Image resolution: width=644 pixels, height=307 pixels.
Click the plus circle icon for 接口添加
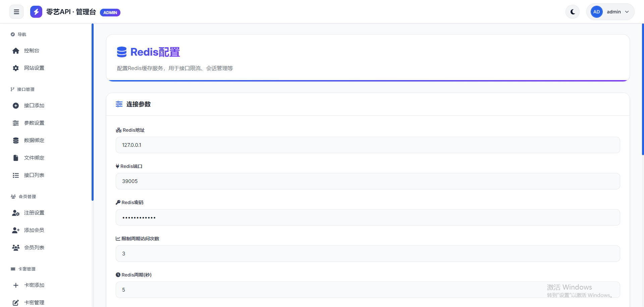(16, 106)
